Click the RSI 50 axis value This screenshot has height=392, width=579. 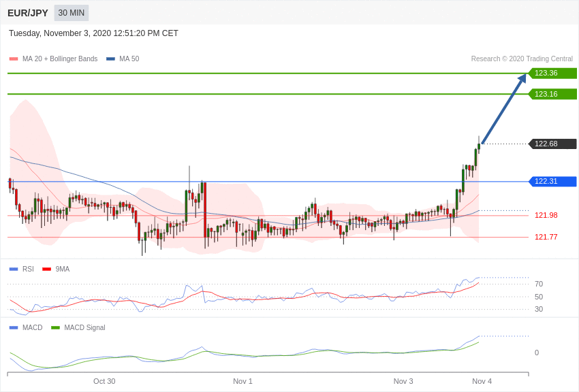pos(539,297)
